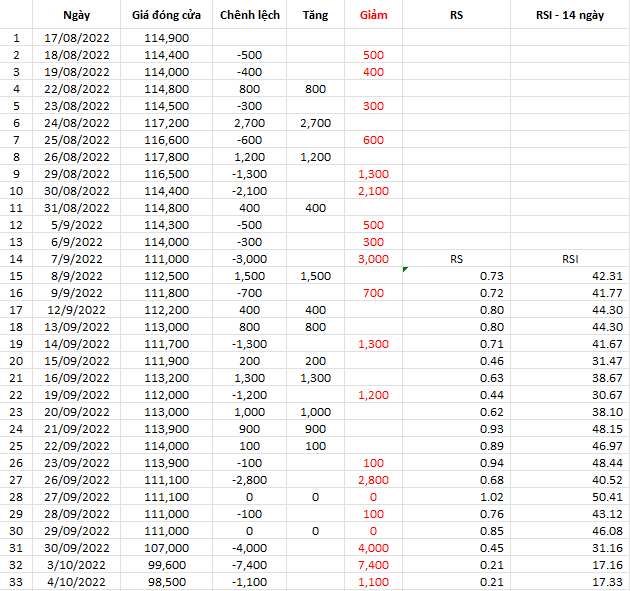Select the red 'Giảm' header cell

[373, 15]
